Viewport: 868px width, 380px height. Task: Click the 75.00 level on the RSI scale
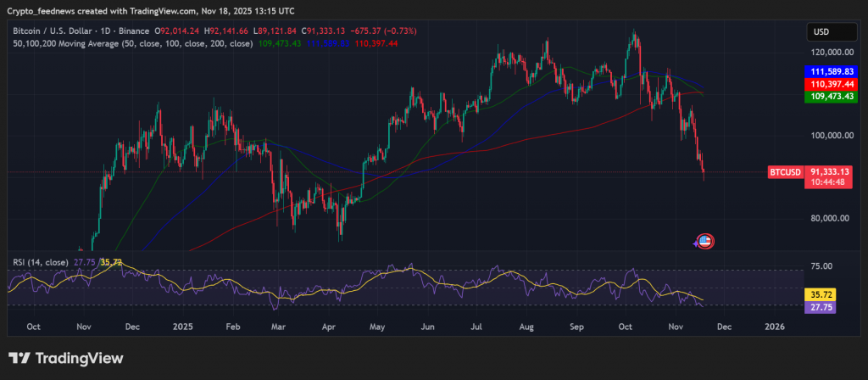click(x=821, y=265)
